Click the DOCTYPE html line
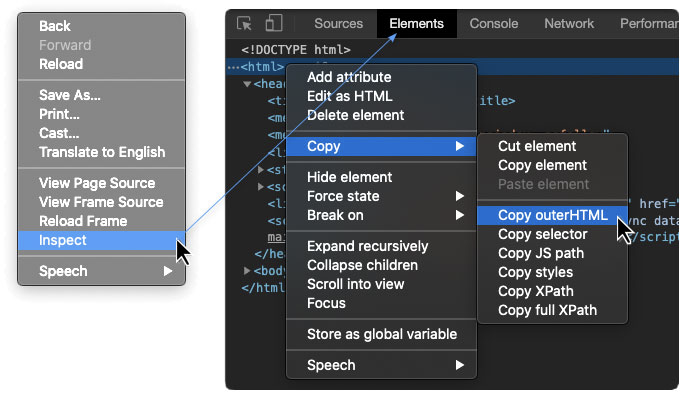Viewport: 689px width, 401px height. pos(296,49)
